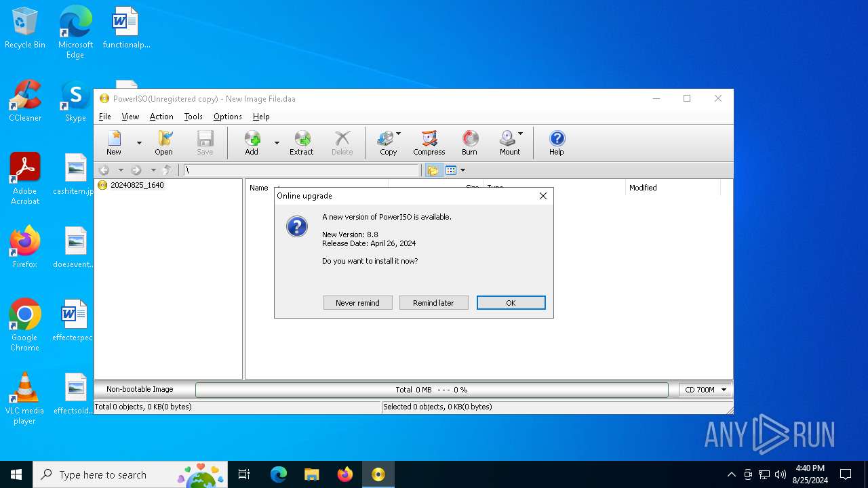Image resolution: width=868 pixels, height=488 pixels.
Task: Click the Modified column header
Action: pyautogui.click(x=643, y=188)
